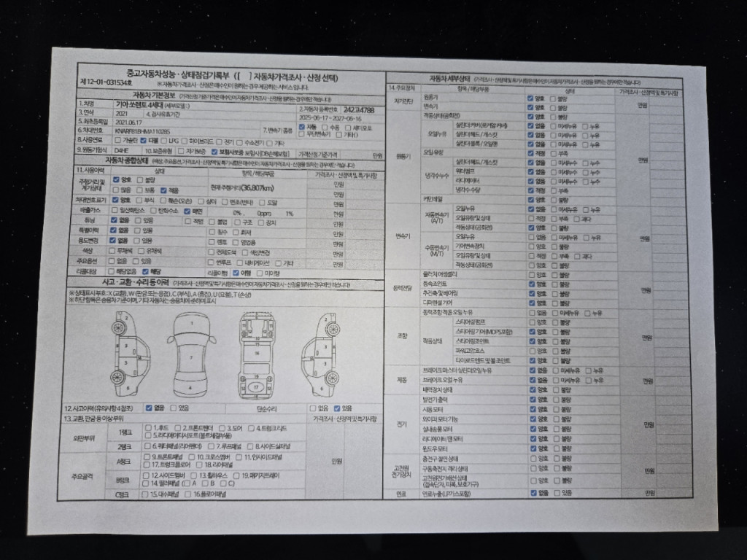Click the 자동차 세부상태 section header

click(x=448, y=79)
